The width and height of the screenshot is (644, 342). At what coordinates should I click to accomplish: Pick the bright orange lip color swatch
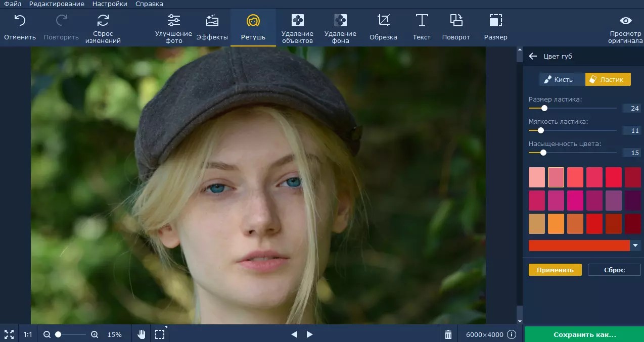point(556,224)
